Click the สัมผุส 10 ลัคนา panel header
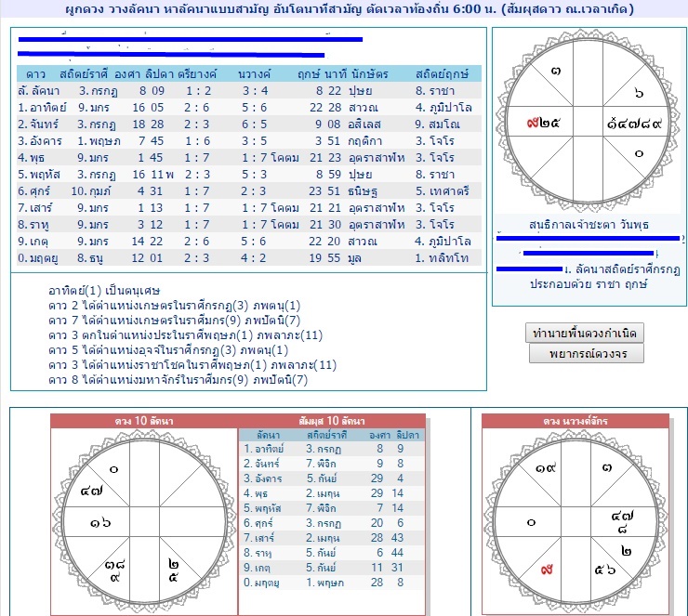688x616 pixels. point(332,421)
